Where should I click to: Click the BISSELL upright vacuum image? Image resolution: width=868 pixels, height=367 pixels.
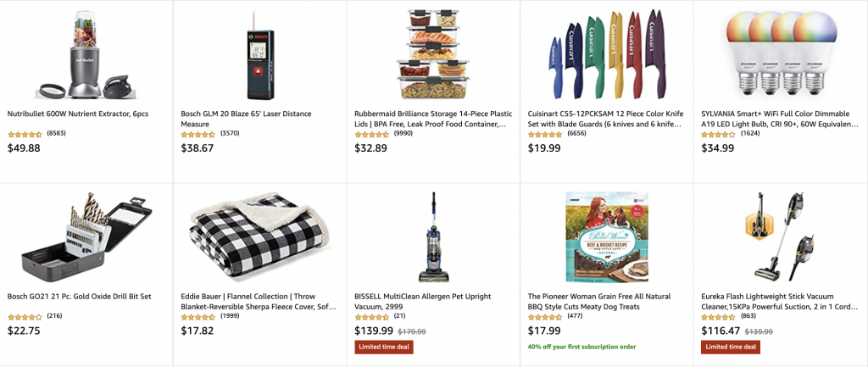433,237
